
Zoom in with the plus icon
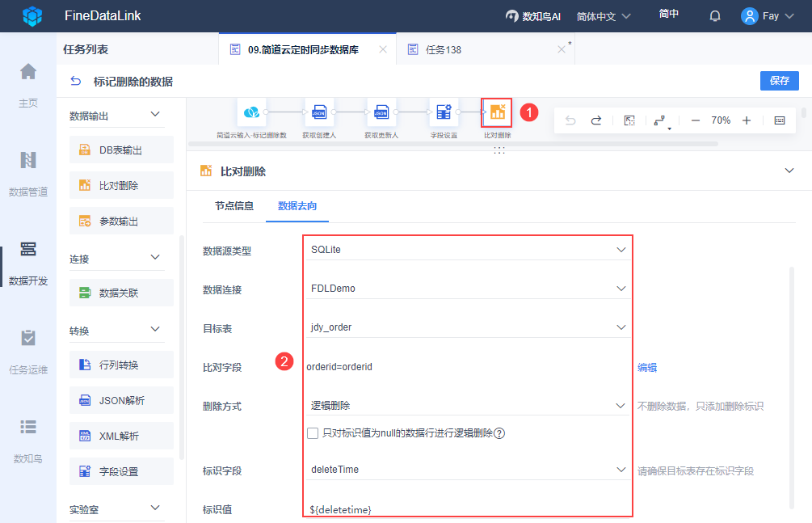coord(747,120)
